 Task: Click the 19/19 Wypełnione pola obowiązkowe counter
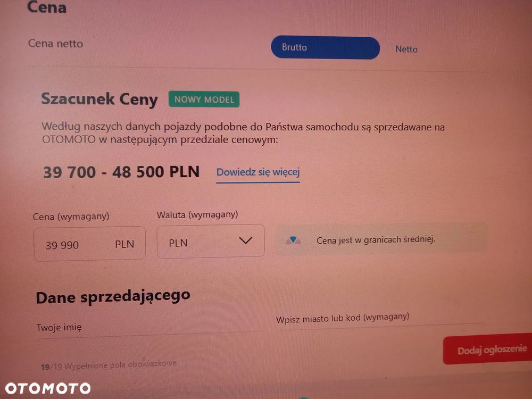[x=109, y=365]
